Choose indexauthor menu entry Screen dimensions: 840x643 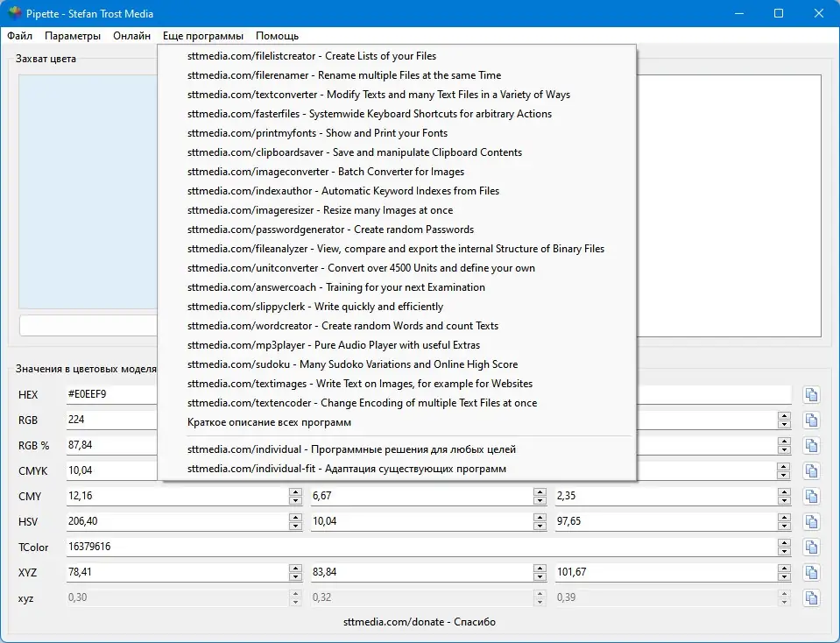tap(397, 191)
